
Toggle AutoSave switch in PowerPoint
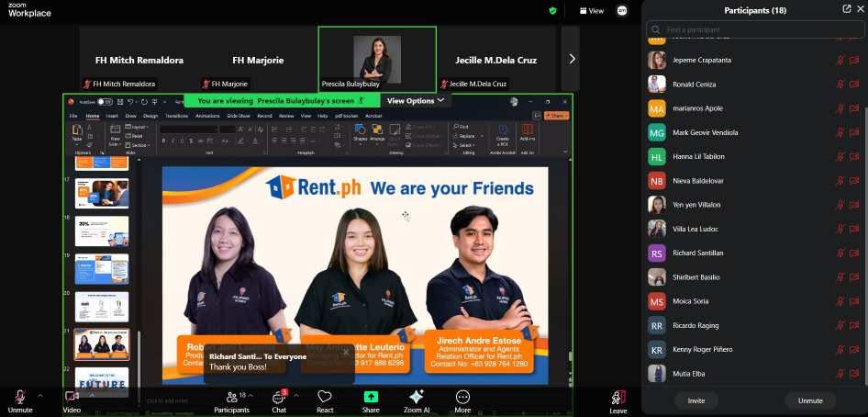104,102
